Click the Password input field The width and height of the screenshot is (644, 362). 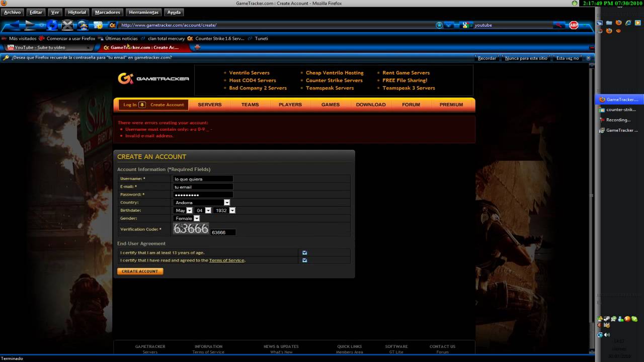[203, 195]
